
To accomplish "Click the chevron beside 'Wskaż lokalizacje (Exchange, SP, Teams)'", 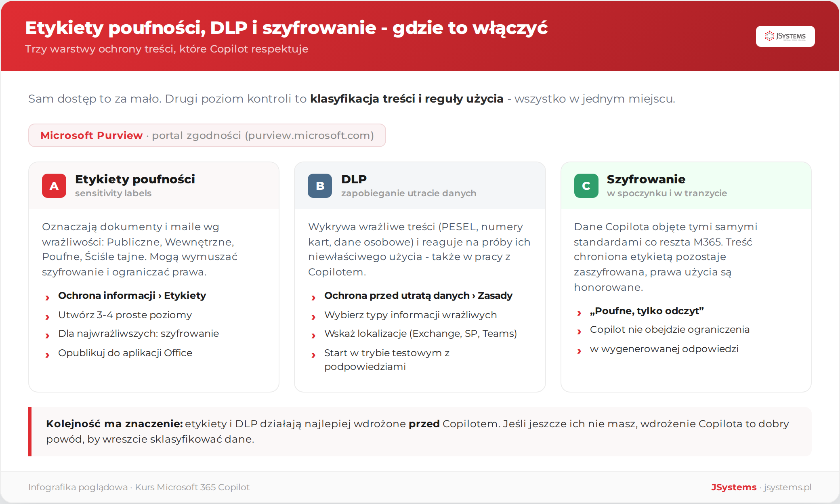I will tap(313, 336).
